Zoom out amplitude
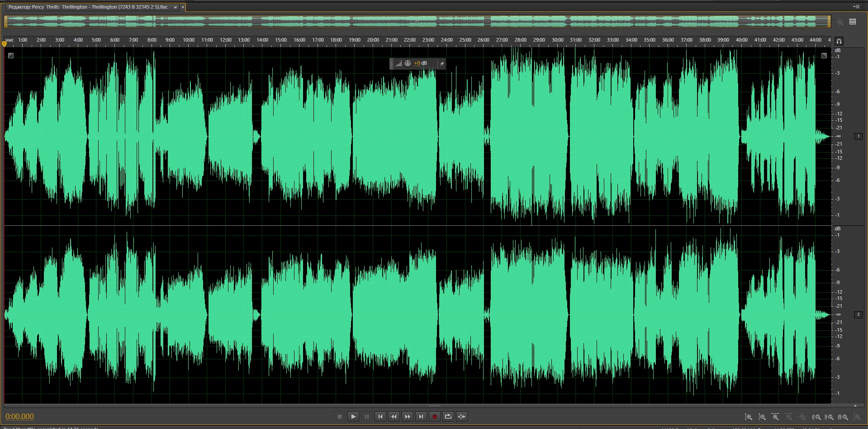868x429 pixels. [x=762, y=417]
